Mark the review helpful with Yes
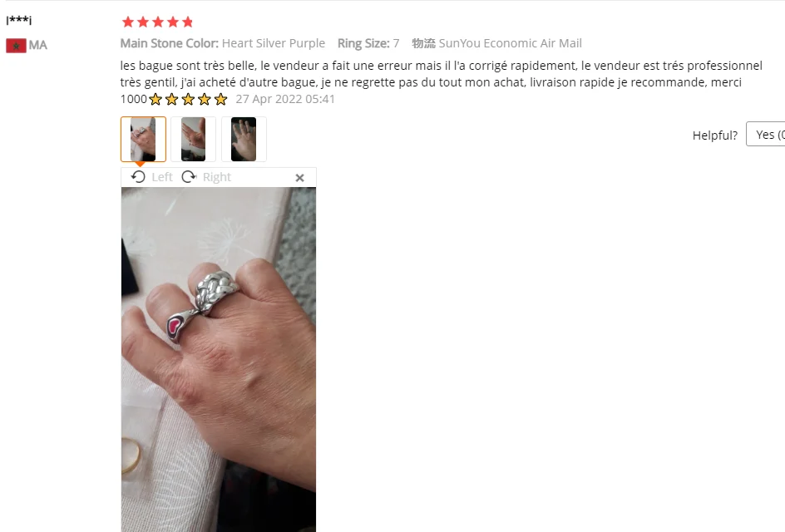The width and height of the screenshot is (785, 532). (x=766, y=134)
